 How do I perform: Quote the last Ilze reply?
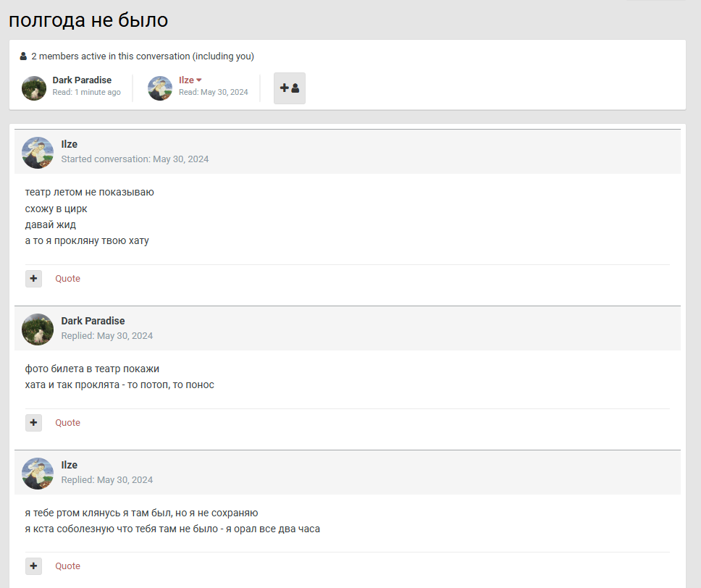pyautogui.click(x=67, y=566)
